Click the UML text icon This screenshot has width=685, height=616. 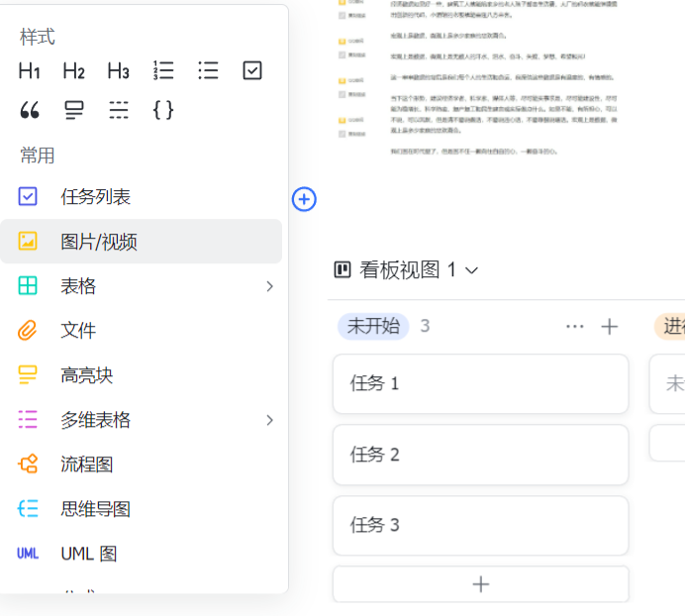(x=28, y=554)
